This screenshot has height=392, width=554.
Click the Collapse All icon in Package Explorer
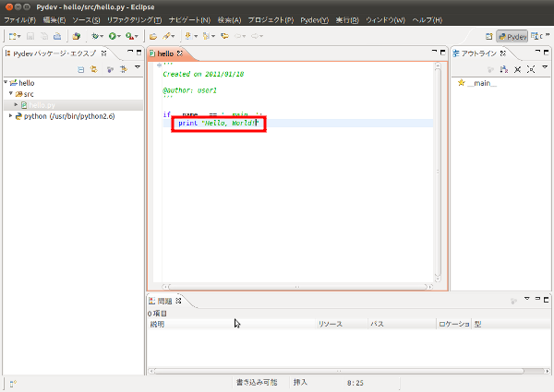[x=81, y=69]
